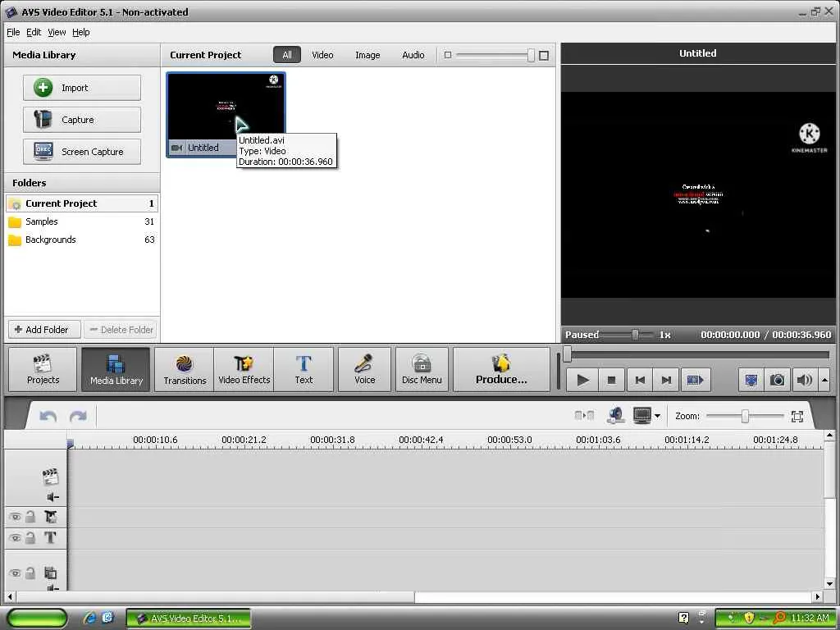840x630 pixels.
Task: Open the Text tool panel
Action: coord(304,370)
